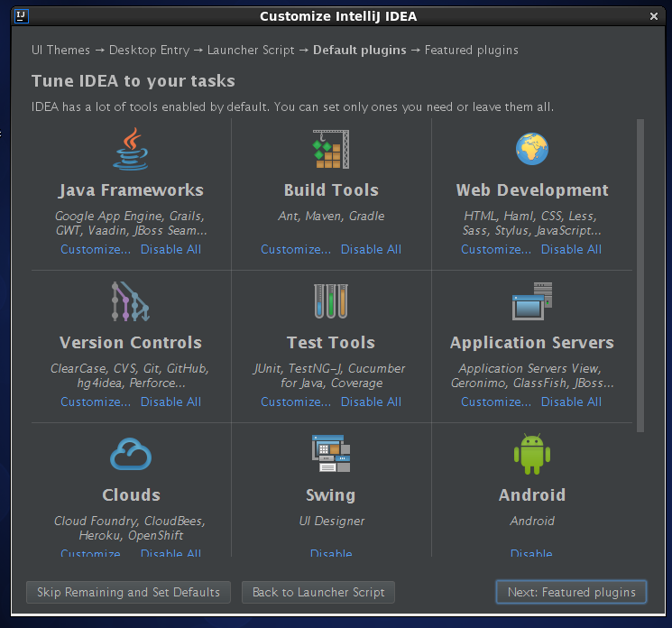Click the Build Tools crane icon
Screen dimensions: 672x628
click(x=331, y=149)
